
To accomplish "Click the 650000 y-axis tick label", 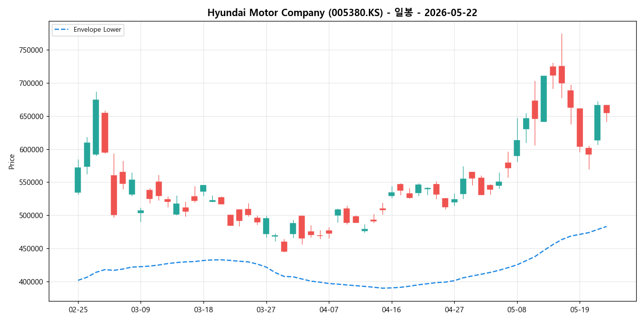I will tap(32, 117).
